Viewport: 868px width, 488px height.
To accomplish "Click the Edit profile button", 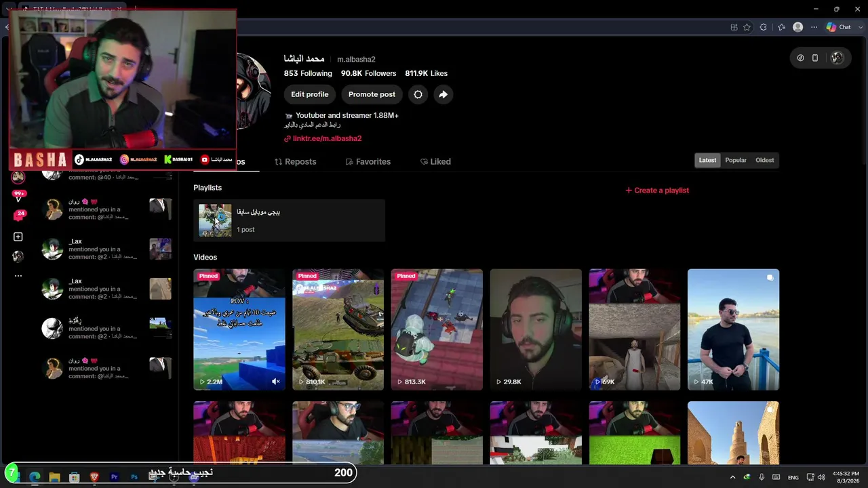I will pos(310,94).
